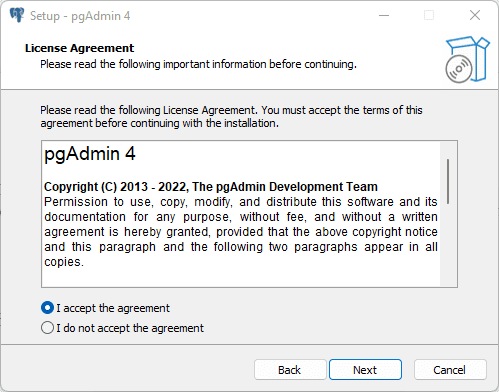Click the License Agreement heading
Image resolution: width=499 pixels, height=392 pixels.
[79, 48]
